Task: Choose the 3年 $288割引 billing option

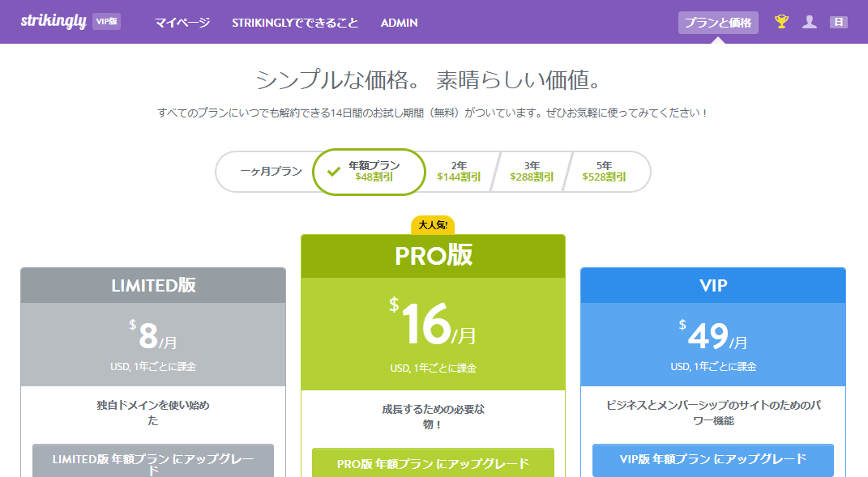Action: (x=532, y=172)
